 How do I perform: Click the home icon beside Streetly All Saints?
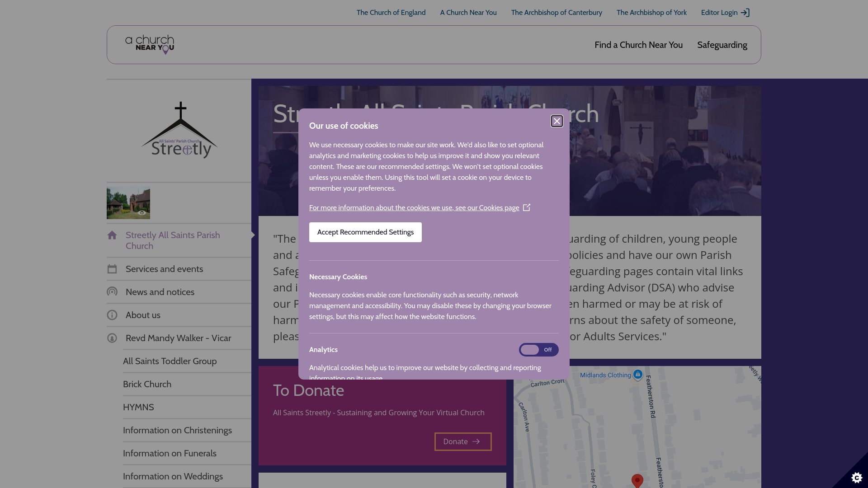coord(112,235)
